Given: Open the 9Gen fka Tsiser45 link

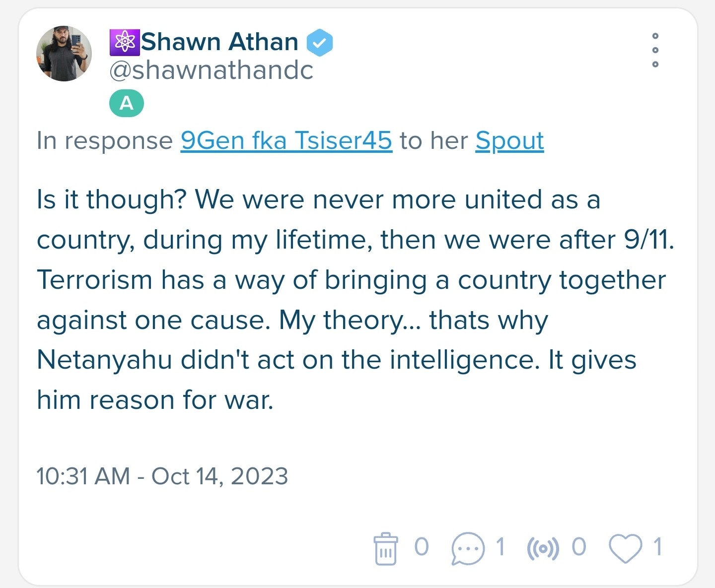Looking at the screenshot, I should 286,140.
